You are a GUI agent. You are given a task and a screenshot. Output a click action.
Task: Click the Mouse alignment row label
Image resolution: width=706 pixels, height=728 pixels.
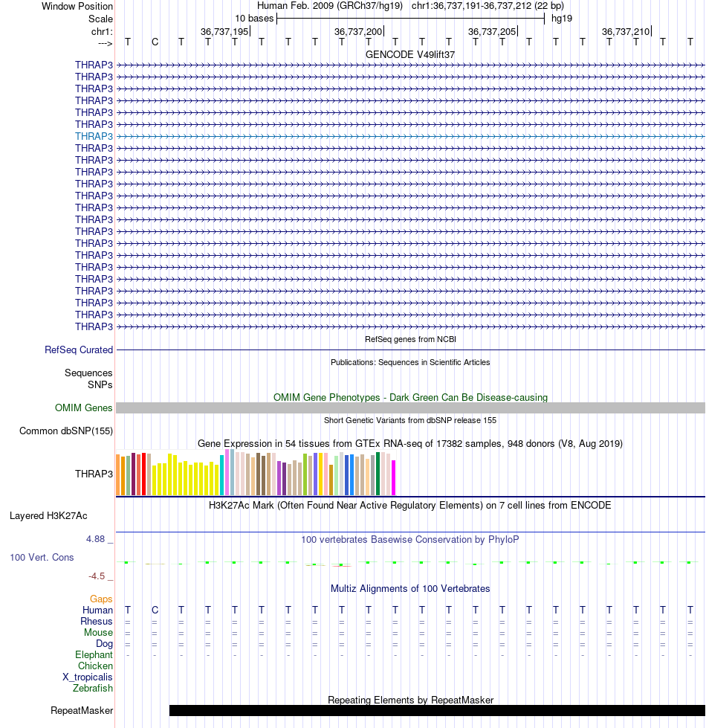[98, 633]
